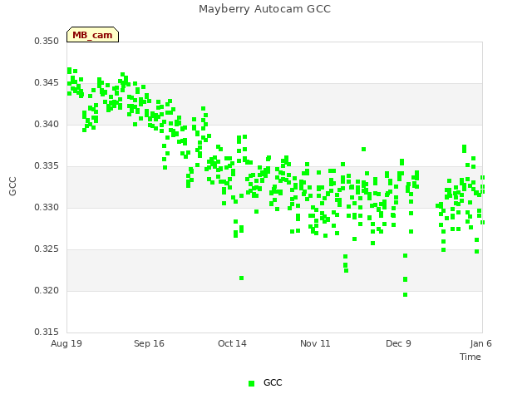Click the Jan 6 x-axis label
Image resolution: width=532 pixels, height=399 pixels.
click(480, 343)
